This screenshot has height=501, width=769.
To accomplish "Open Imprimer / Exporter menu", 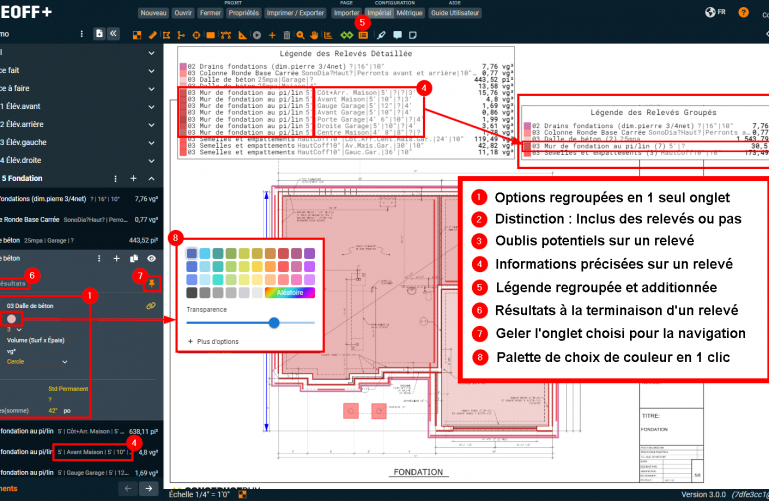I will (295, 13).
